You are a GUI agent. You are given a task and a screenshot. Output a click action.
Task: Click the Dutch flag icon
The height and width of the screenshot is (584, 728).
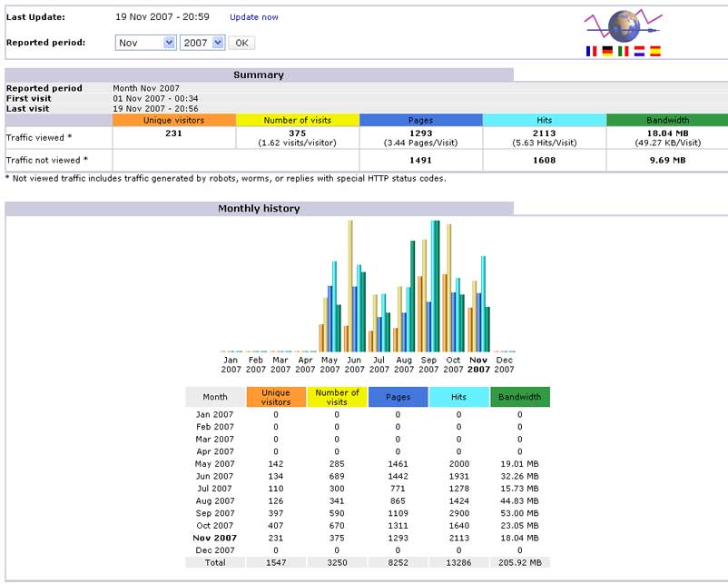click(x=639, y=52)
